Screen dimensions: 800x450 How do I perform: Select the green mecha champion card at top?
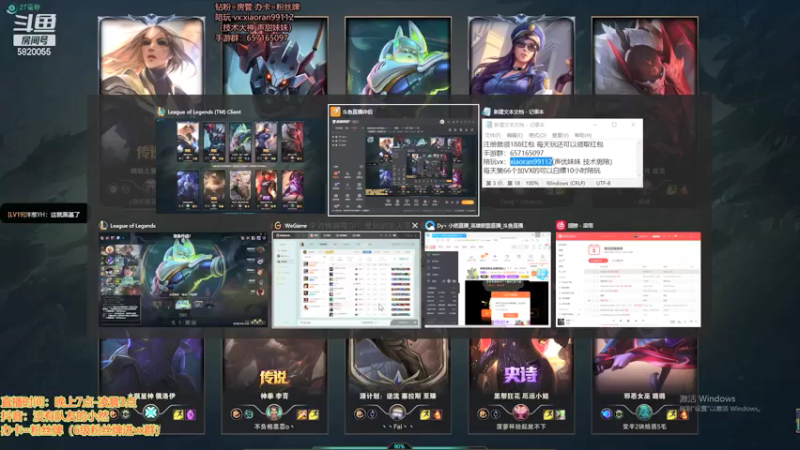(398, 55)
